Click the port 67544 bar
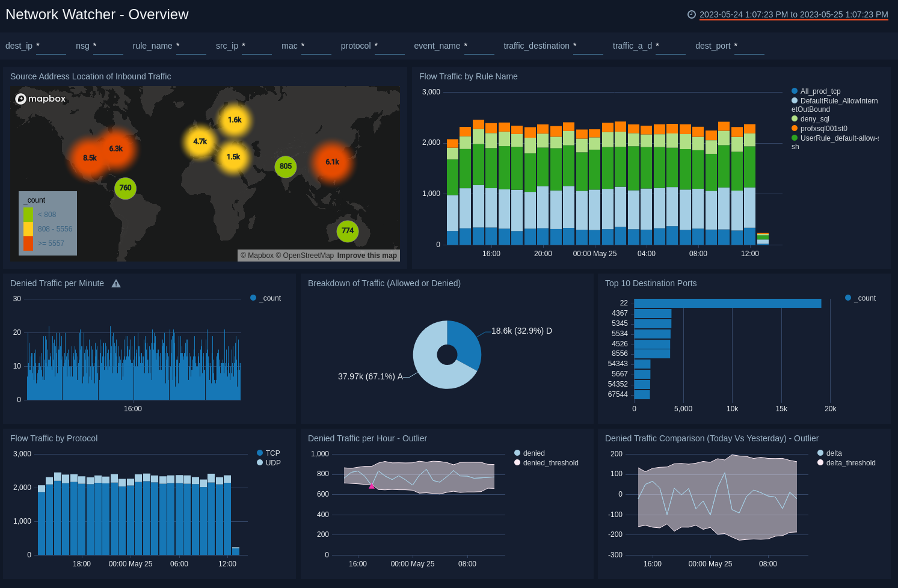The width and height of the screenshot is (898, 588). point(642,394)
